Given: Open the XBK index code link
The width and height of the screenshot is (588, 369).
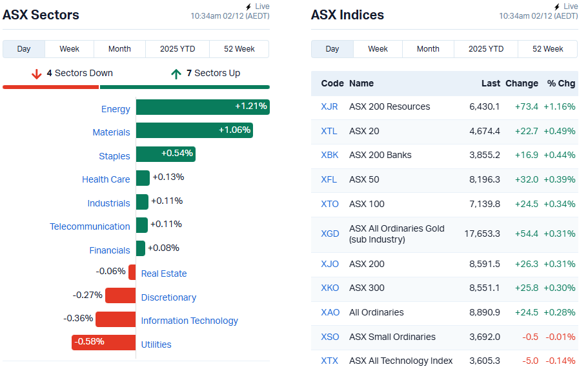Looking at the screenshot, I should click(x=330, y=155).
